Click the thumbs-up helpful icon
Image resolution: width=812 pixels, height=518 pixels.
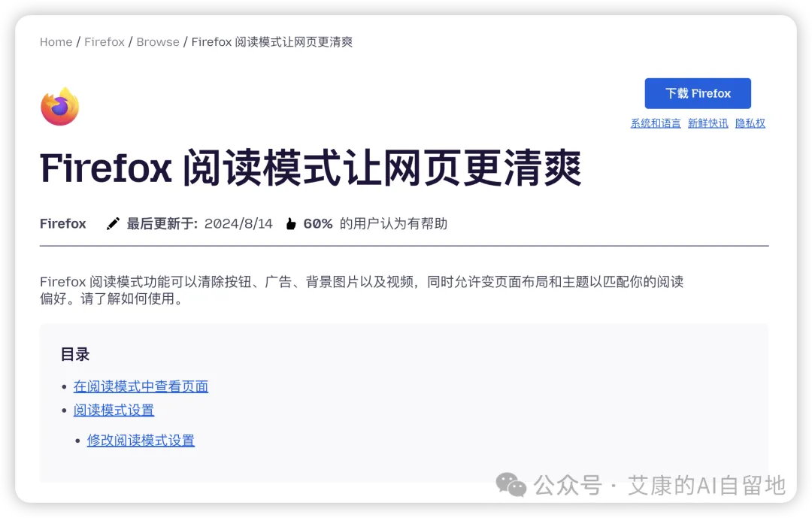click(x=291, y=224)
